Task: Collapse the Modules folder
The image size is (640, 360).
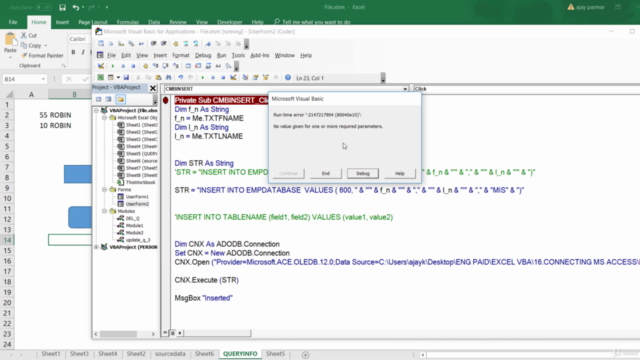Action: (104, 211)
